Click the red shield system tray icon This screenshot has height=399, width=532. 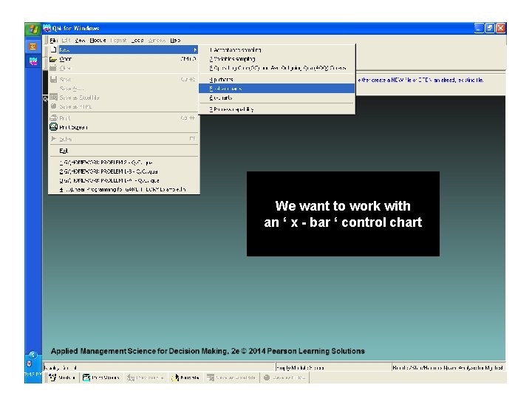(29, 364)
